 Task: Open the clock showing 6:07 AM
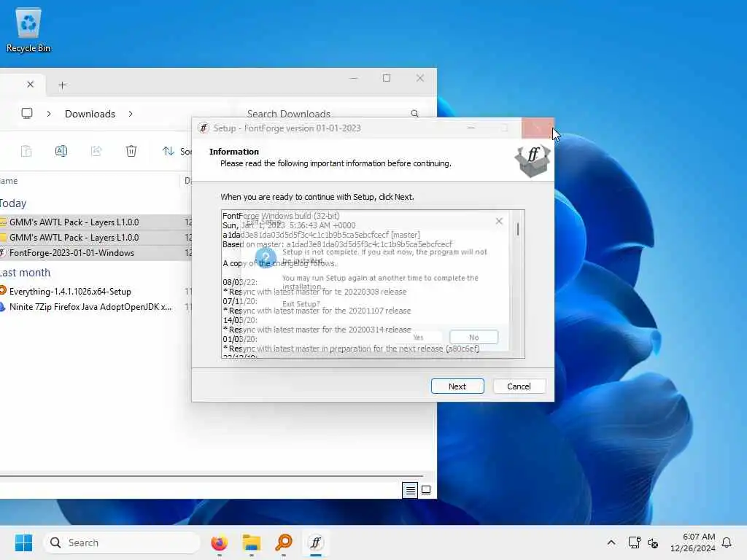[693, 542]
